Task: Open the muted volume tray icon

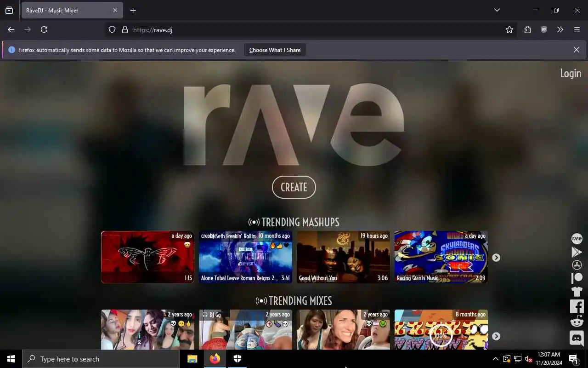Action: [x=528, y=359]
